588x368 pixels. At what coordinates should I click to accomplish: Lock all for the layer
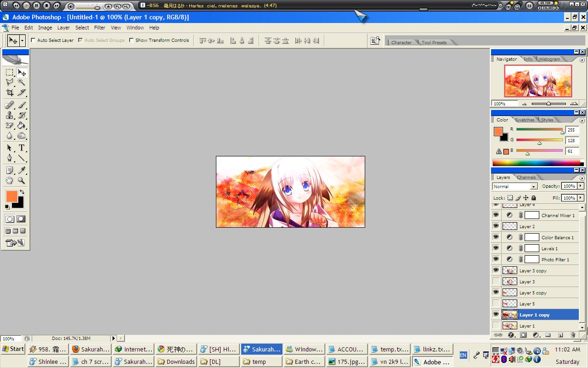pyautogui.click(x=534, y=198)
